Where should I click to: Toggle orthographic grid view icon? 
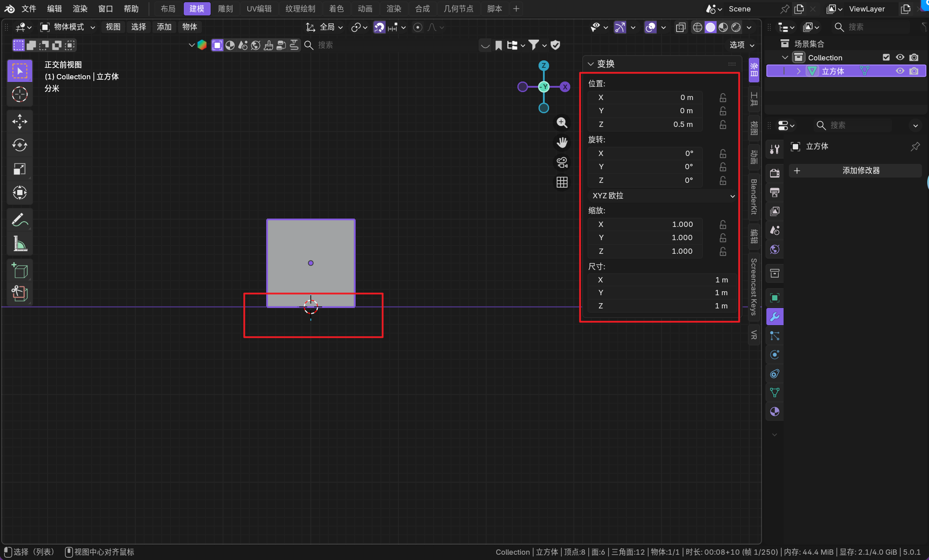pyautogui.click(x=562, y=182)
